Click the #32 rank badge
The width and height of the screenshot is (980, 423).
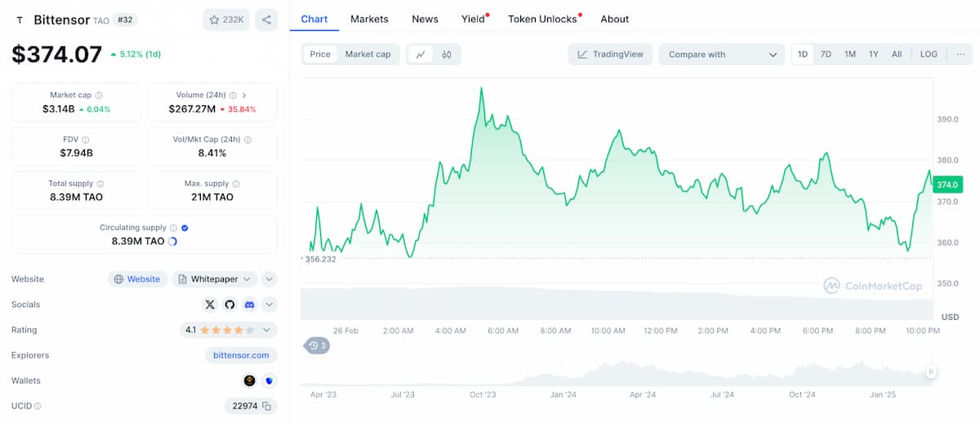click(x=126, y=20)
